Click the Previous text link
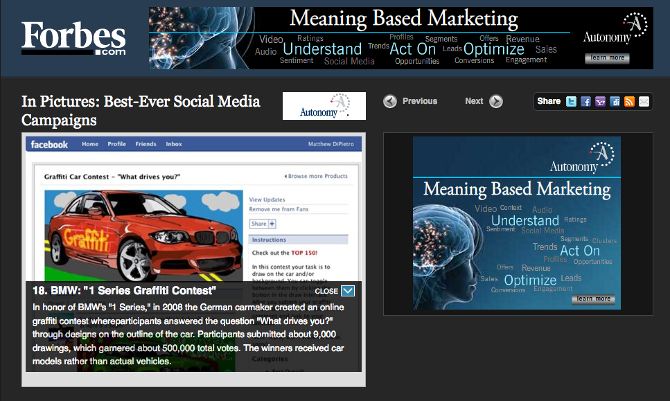The height and width of the screenshot is (401, 670). coord(420,101)
